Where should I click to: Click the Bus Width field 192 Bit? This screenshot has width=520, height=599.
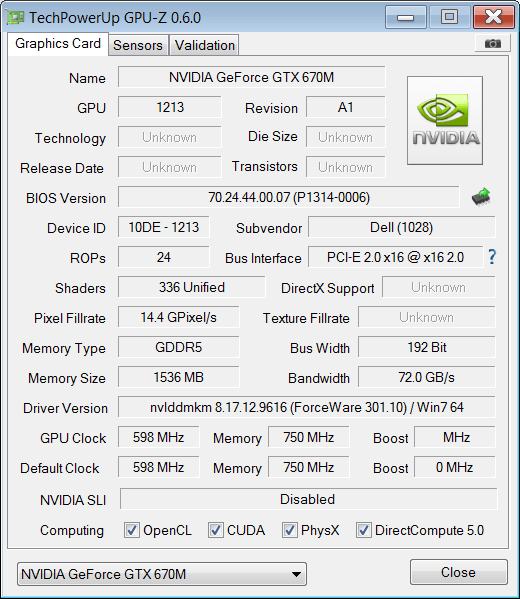coord(427,347)
